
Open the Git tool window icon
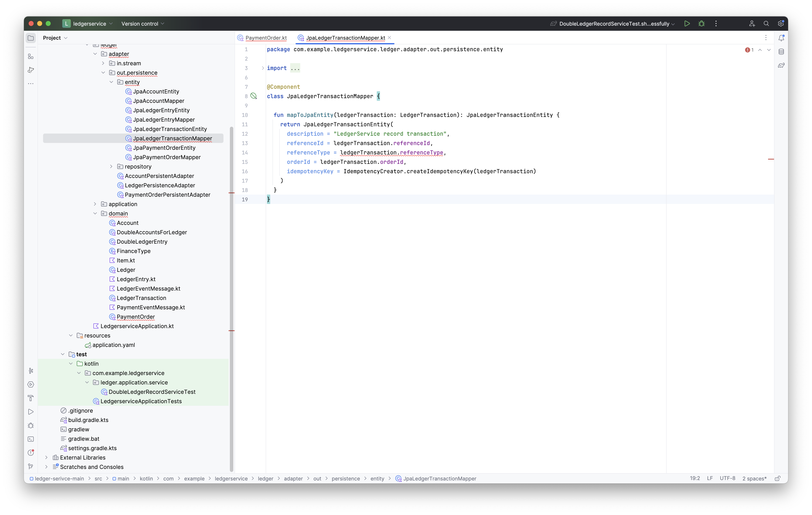pyautogui.click(x=31, y=466)
